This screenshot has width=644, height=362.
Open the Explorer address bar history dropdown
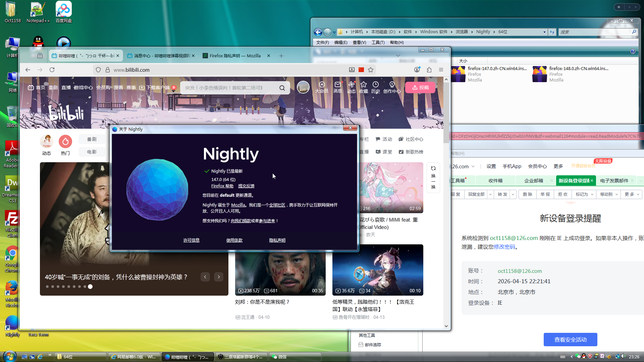(x=544, y=32)
